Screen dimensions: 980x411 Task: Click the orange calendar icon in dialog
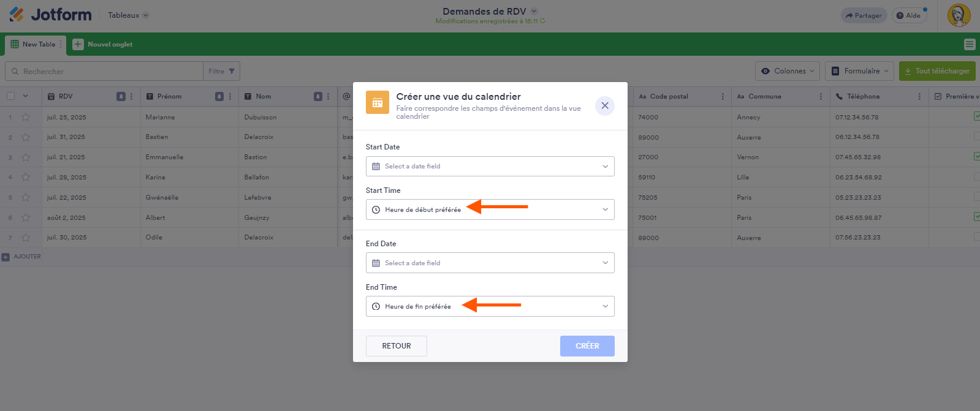tap(378, 103)
